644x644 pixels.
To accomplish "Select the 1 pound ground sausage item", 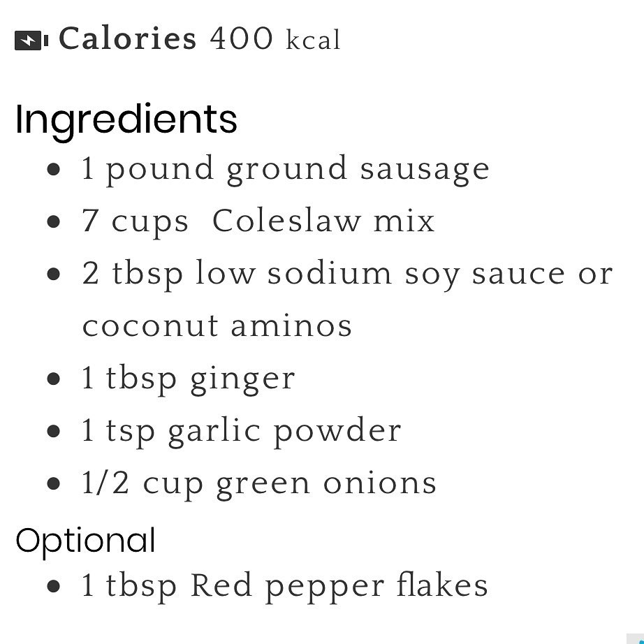I will (285, 170).
